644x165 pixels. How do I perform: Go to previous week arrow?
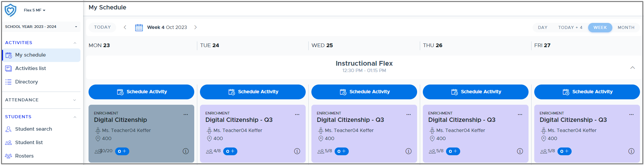pos(125,27)
